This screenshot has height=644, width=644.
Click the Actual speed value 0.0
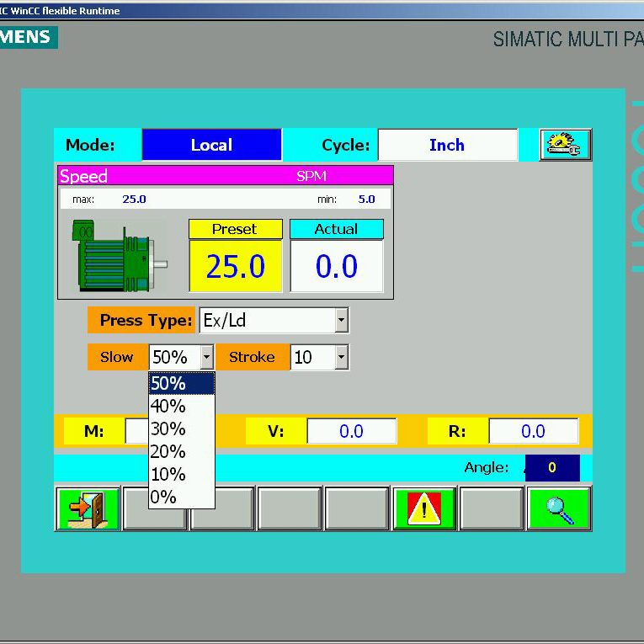(x=337, y=266)
